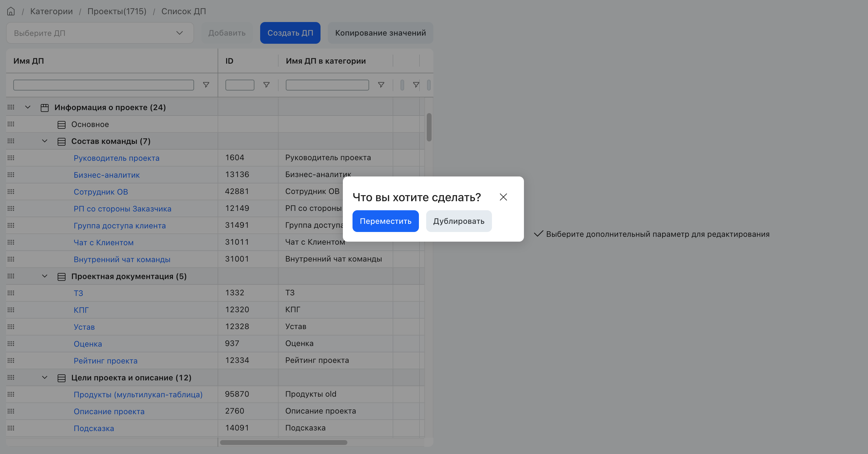The width and height of the screenshot is (868, 454).
Task: Click the Дублировать button in dialog
Action: 459,221
